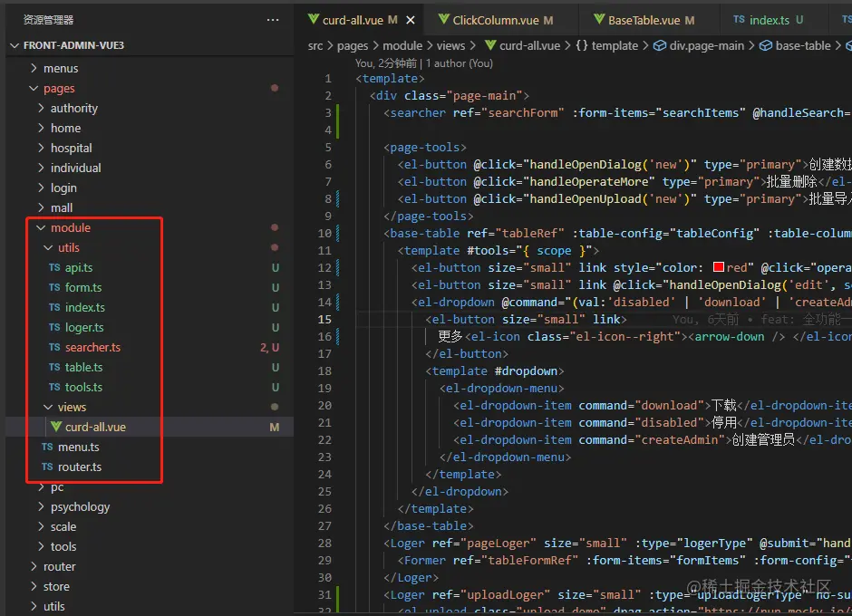
Task: Click line number 15 in the gutter
Action: coord(324,320)
